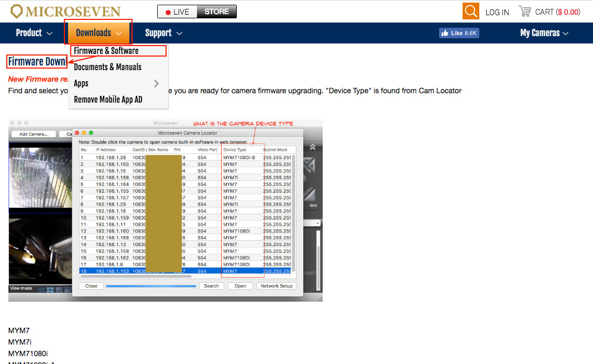Click the Microseven logo
Screen dimensions: 593x364
[65, 12]
